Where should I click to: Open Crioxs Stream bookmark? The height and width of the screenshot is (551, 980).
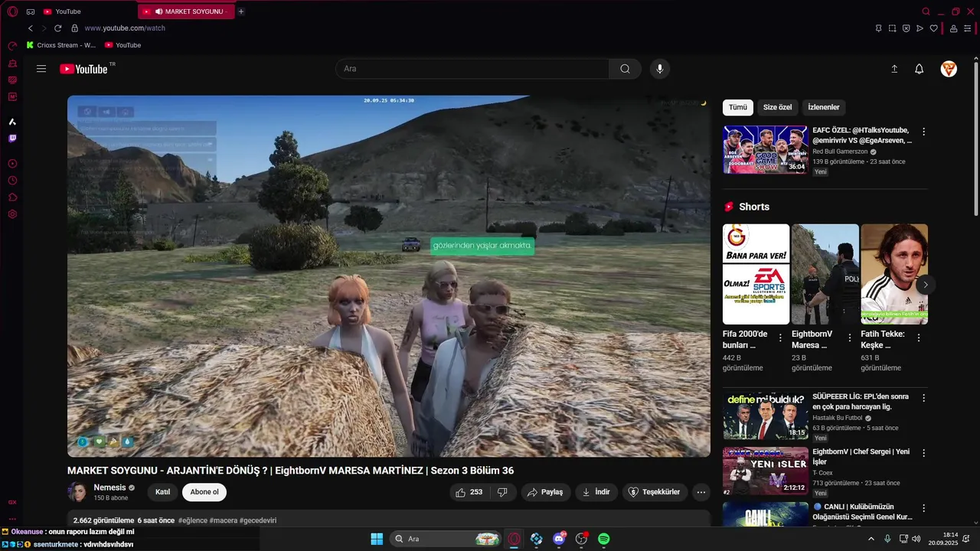click(x=61, y=45)
